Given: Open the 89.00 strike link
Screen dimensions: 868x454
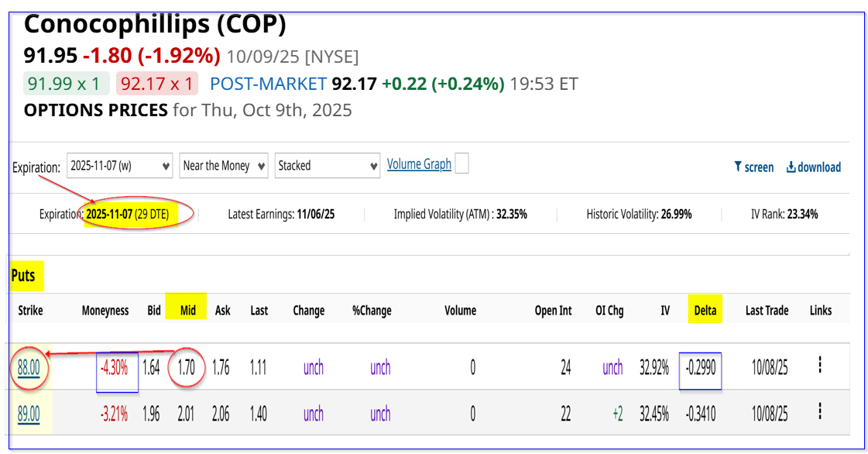Looking at the screenshot, I should (29, 414).
